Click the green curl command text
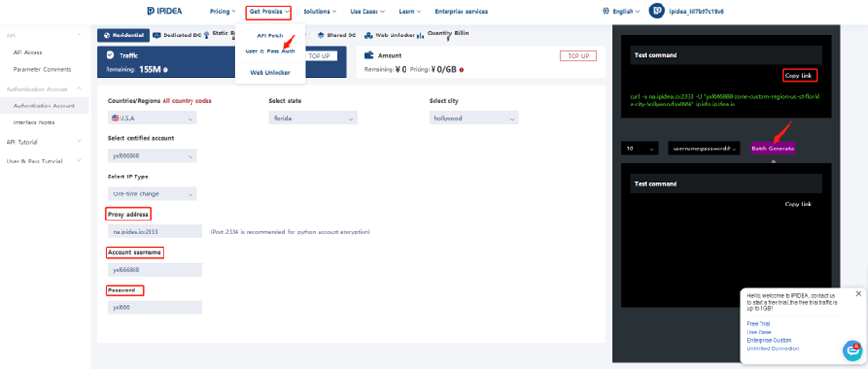This screenshot has height=369, width=868. pos(725,100)
